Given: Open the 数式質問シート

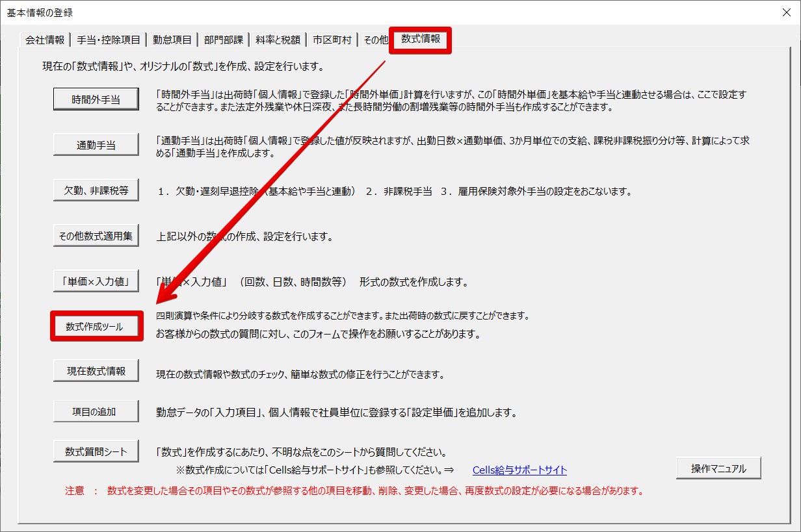Looking at the screenshot, I should click(96, 451).
